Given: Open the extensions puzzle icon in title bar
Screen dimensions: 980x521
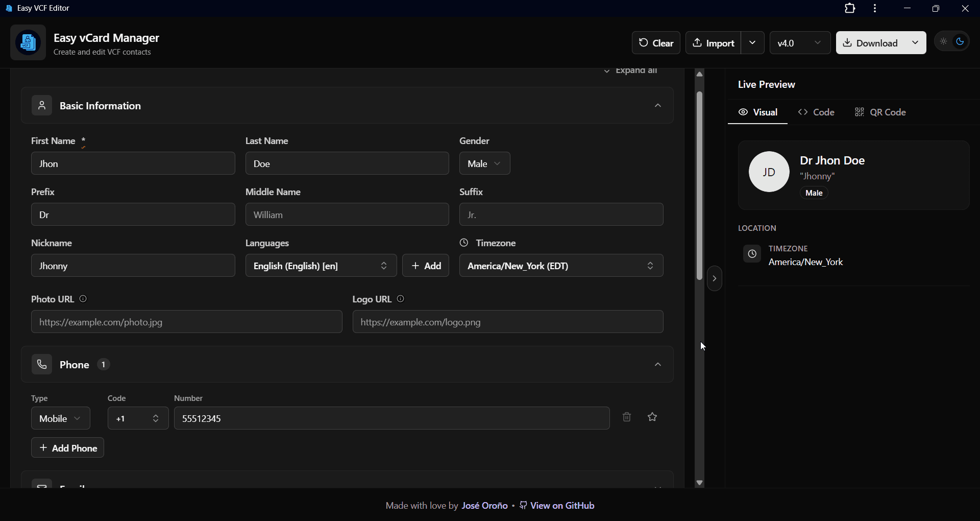Looking at the screenshot, I should (x=850, y=9).
